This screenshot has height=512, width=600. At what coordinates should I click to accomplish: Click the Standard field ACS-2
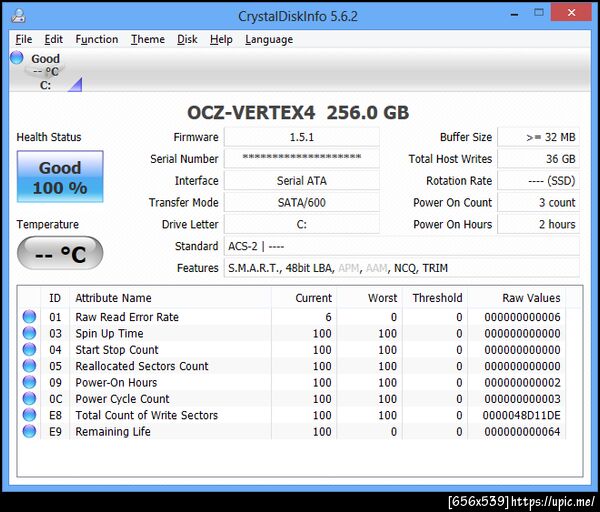[402, 246]
